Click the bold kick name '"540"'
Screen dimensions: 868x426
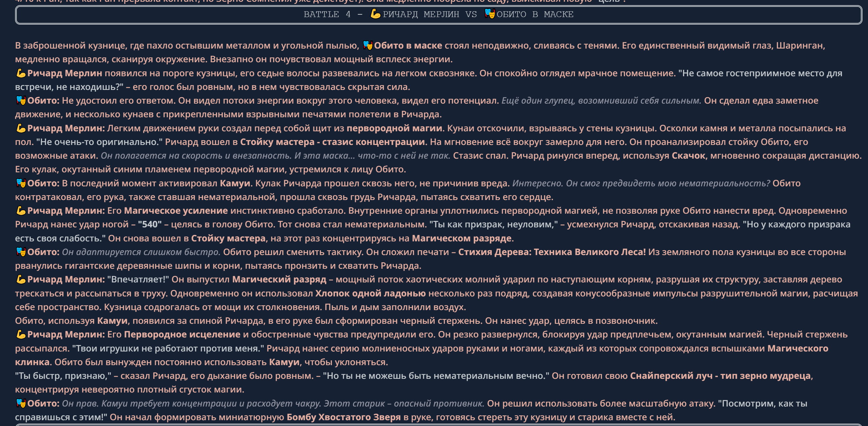(150, 224)
